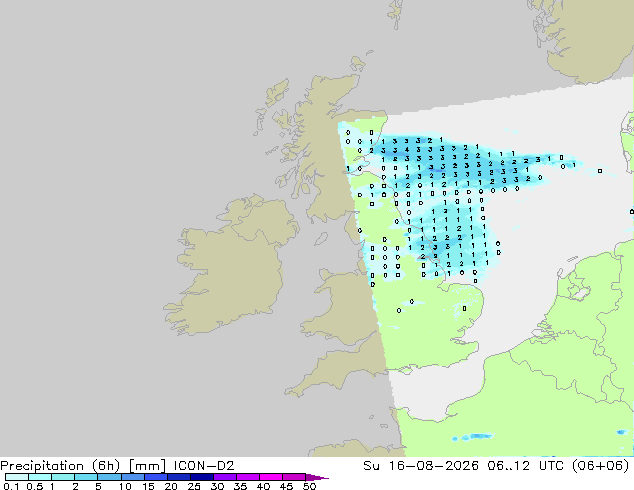Pick the legend swatch between 10 and 15
The image size is (634, 490).
pyautogui.click(x=133, y=477)
